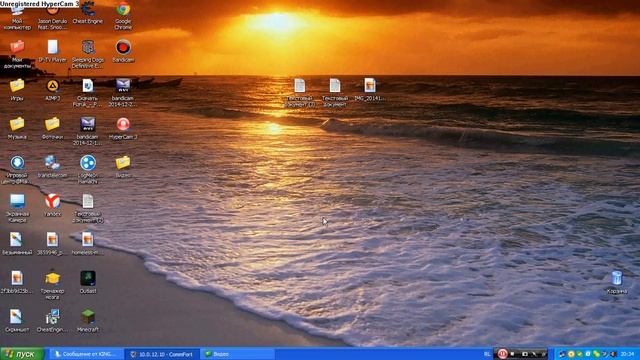Open the homeless-m... image file

point(88,244)
